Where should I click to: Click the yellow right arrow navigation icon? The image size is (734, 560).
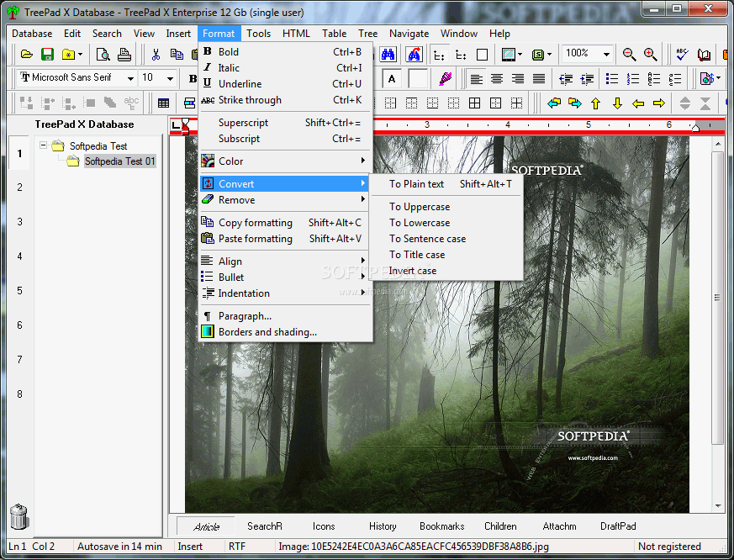point(659,103)
